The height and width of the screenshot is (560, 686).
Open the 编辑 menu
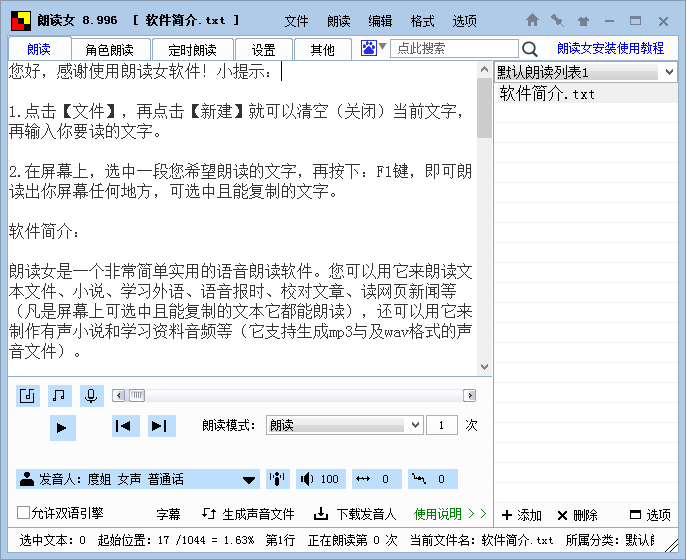(x=380, y=21)
